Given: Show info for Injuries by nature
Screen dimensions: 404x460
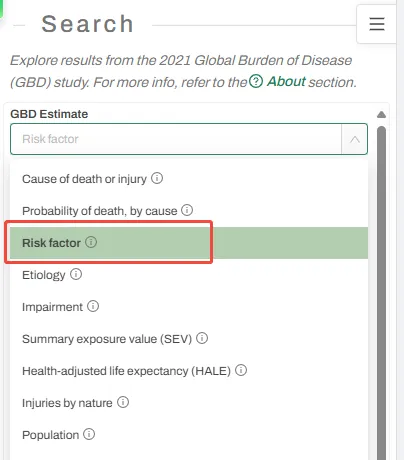Looking at the screenshot, I should pos(123,402).
